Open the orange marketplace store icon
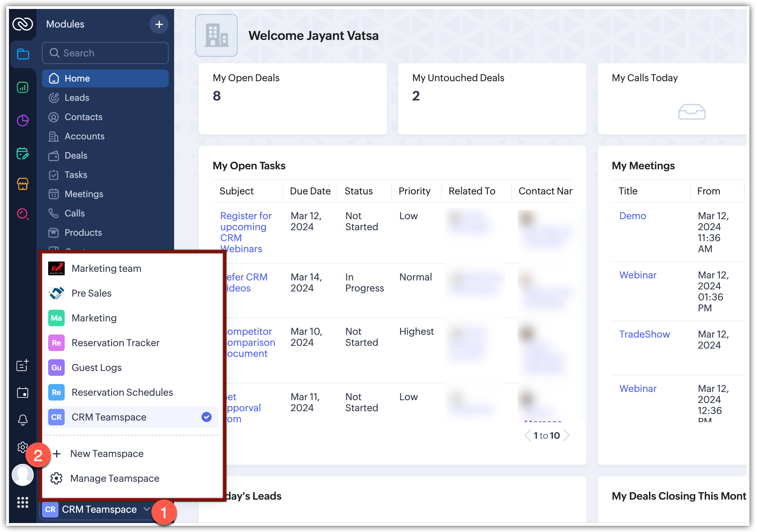Image resolution: width=757 pixels, height=532 pixels. pos(23,184)
